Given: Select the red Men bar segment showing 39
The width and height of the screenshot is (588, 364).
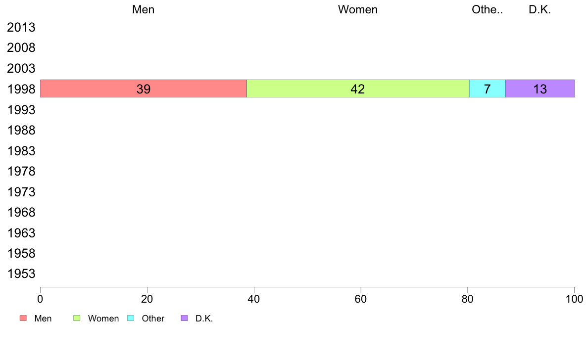Looking at the screenshot, I should [x=143, y=89].
